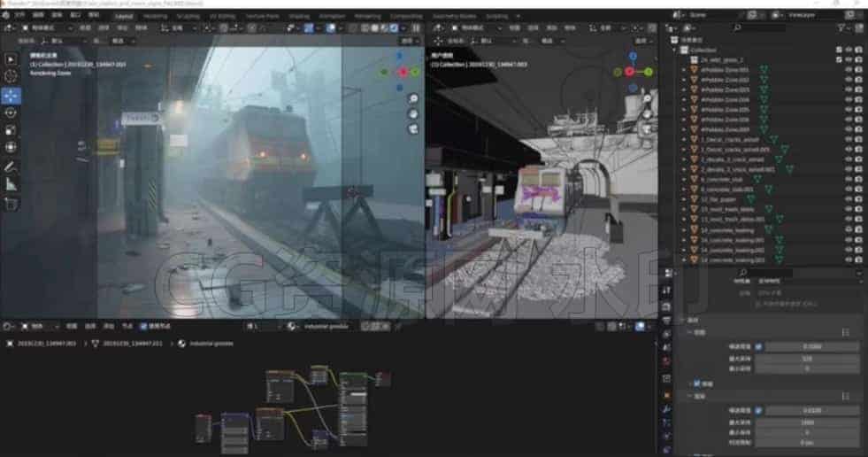Select the Measure tool
The image size is (868, 457).
click(11, 184)
